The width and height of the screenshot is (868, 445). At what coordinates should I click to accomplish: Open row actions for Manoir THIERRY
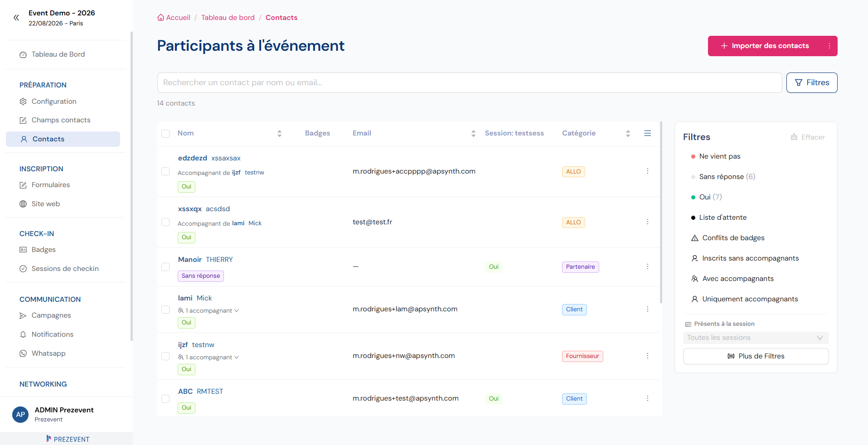tap(647, 266)
